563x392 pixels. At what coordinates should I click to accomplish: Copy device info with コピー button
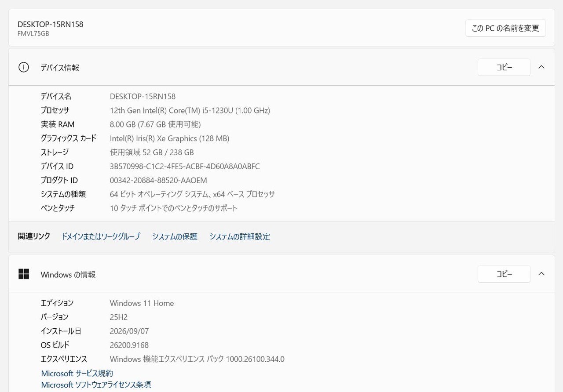tap(504, 67)
